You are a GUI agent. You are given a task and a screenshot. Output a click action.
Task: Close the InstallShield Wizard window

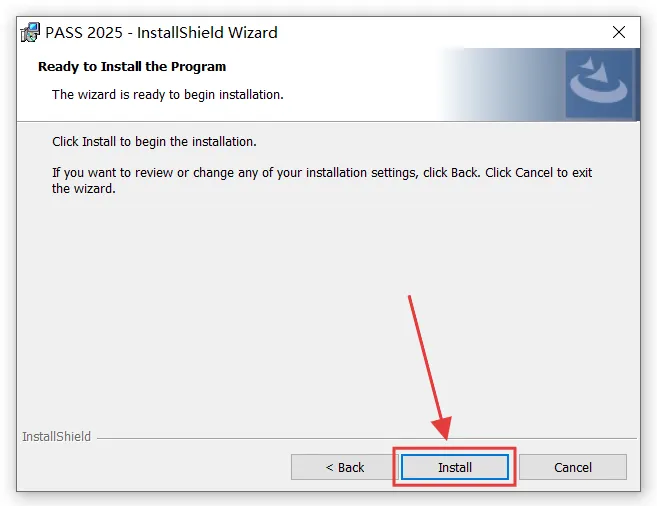tap(618, 32)
